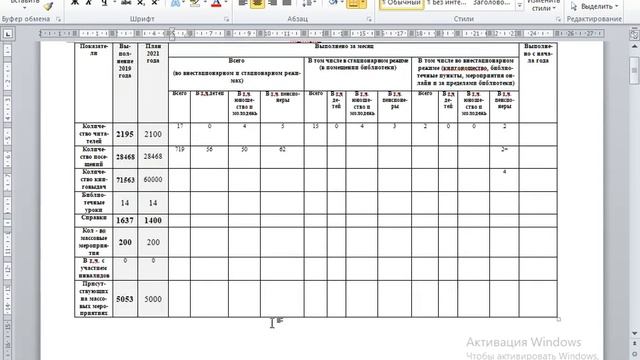Viewport: 640px width, 360px height.
Task: Select Format Painter brush
Action: tap(49, 6)
